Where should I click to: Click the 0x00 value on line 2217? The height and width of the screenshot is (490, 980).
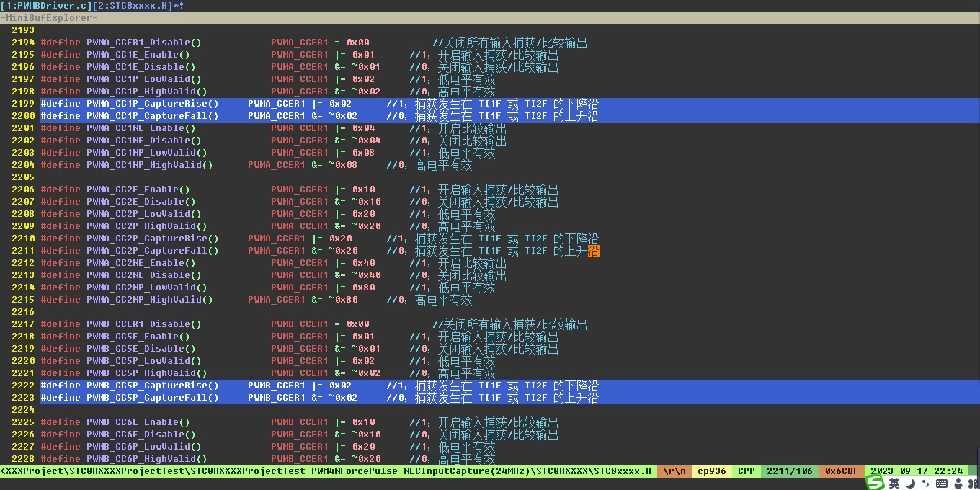coord(357,324)
